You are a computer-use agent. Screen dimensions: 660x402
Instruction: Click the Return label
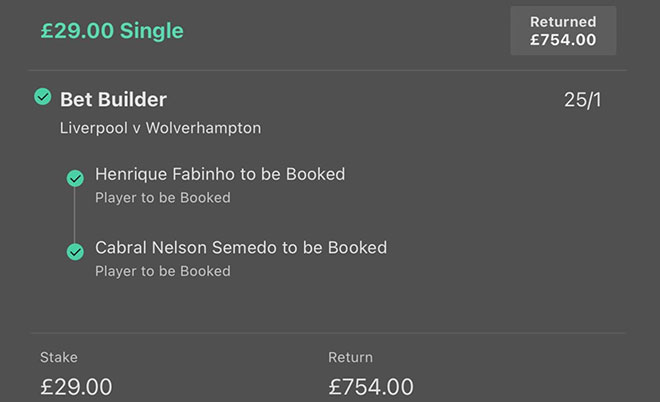coord(350,357)
